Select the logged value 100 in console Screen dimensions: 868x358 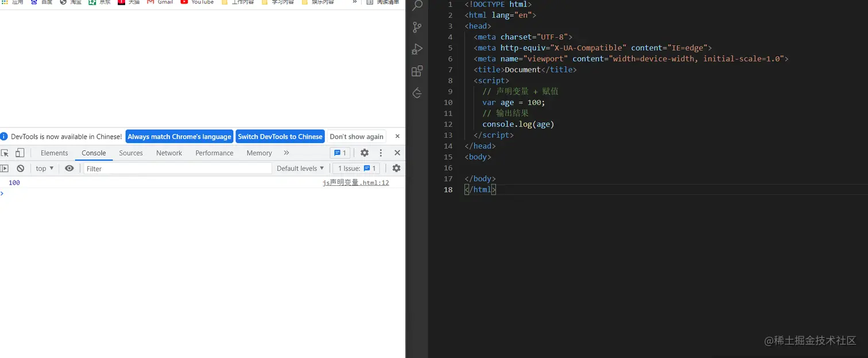[x=14, y=182]
